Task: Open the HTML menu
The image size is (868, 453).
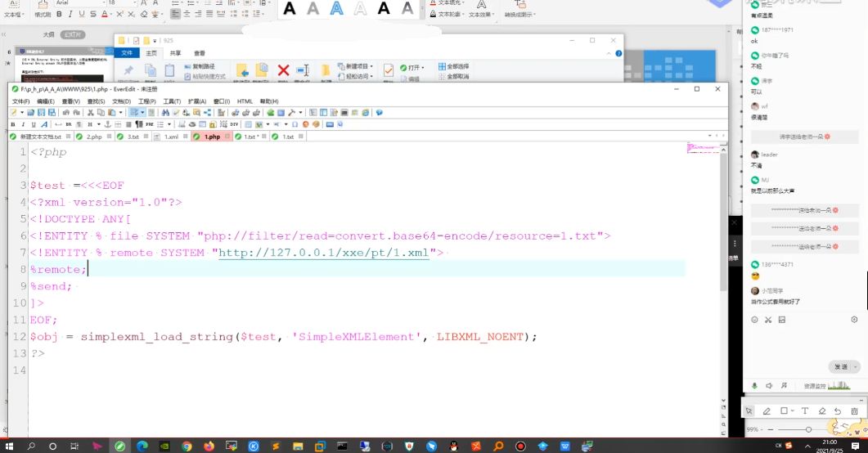Action: coord(245,101)
